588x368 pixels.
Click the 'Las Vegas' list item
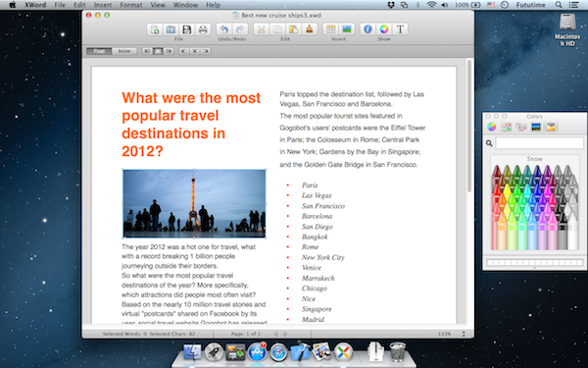click(x=317, y=195)
